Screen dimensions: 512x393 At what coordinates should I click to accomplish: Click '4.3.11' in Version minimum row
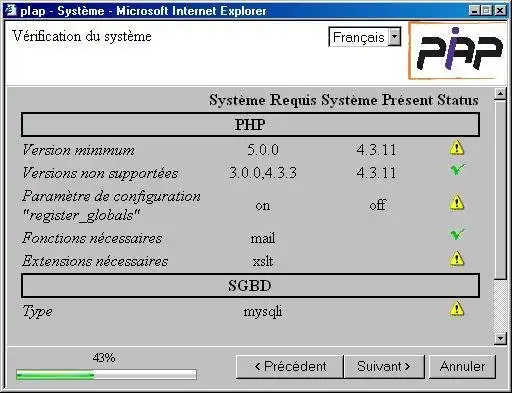click(376, 150)
